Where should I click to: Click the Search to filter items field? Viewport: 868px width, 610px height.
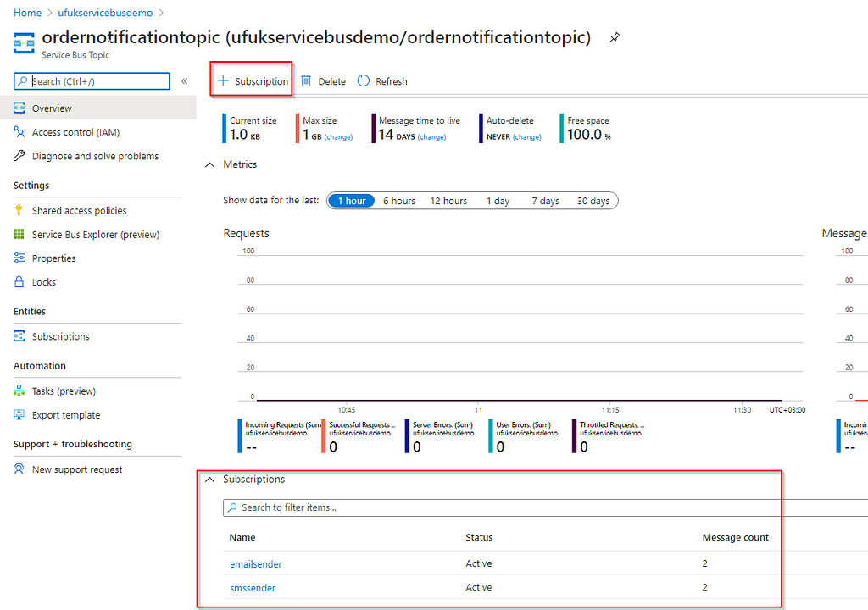click(545, 507)
